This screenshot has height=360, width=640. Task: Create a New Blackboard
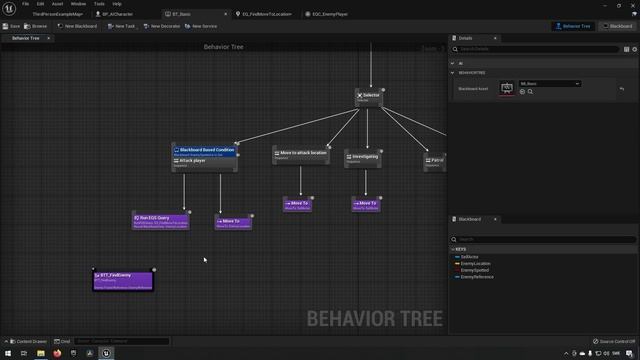[78, 26]
